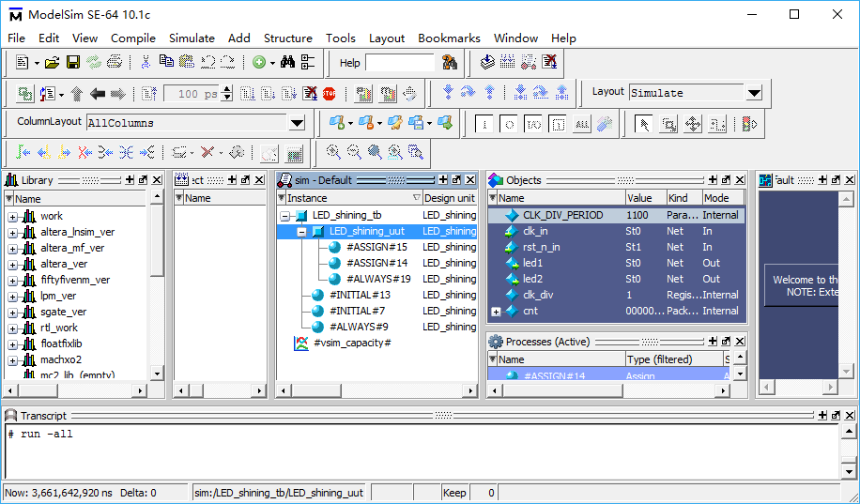Open the Layout Simulate dropdown
The width and height of the screenshot is (860, 504).
click(754, 93)
